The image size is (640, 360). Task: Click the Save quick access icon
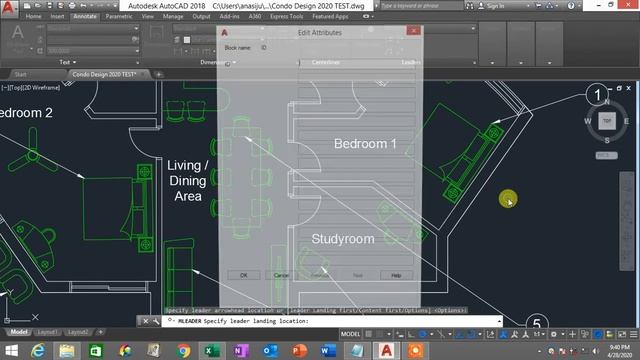coord(49,6)
